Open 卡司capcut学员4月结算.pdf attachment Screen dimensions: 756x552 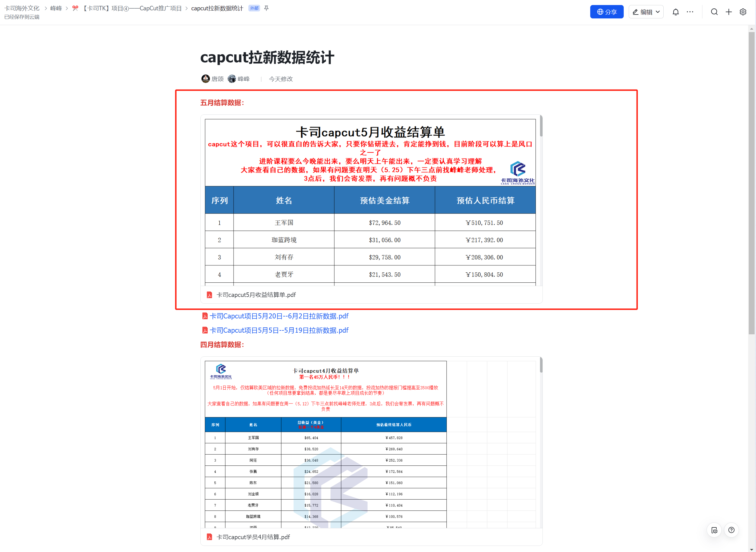click(253, 537)
